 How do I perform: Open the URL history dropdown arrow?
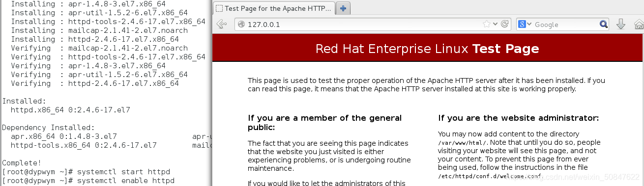496,24
